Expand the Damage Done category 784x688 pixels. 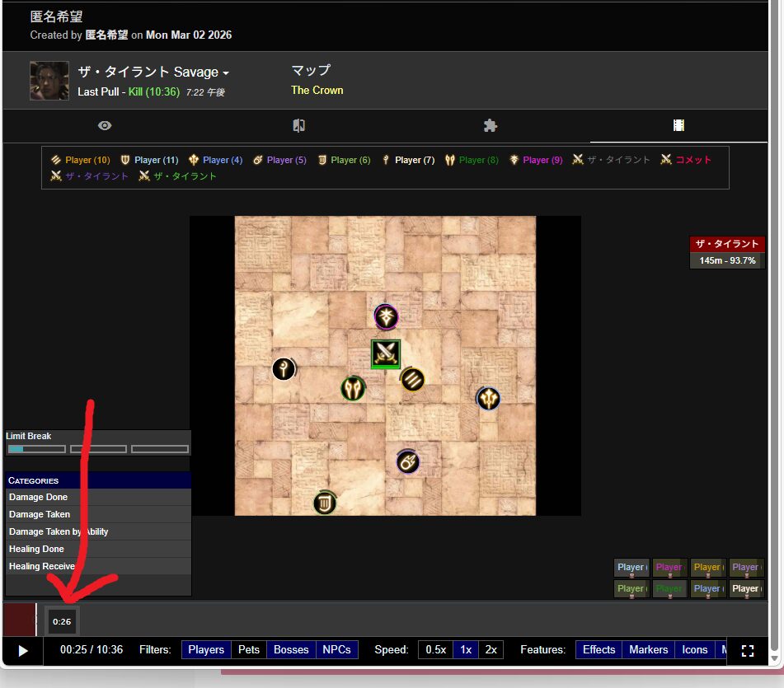(x=39, y=497)
